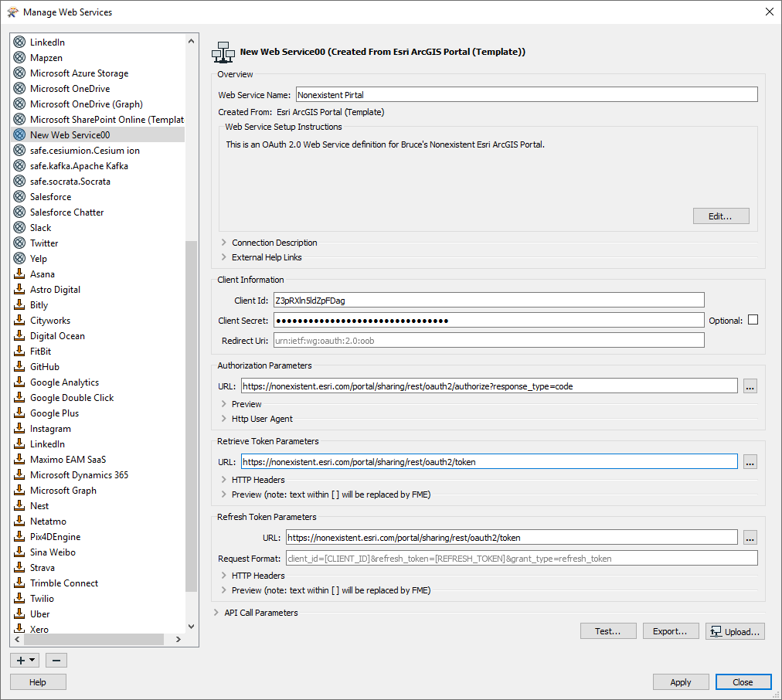The height and width of the screenshot is (700, 782).
Task: Expand API Call Parameters section
Action: pyautogui.click(x=216, y=612)
